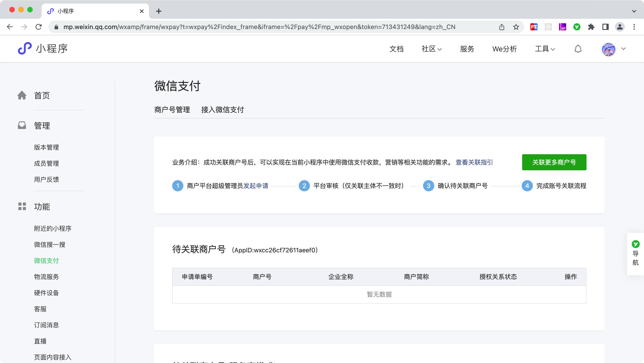Click the 发起申请 link in step one

256,186
